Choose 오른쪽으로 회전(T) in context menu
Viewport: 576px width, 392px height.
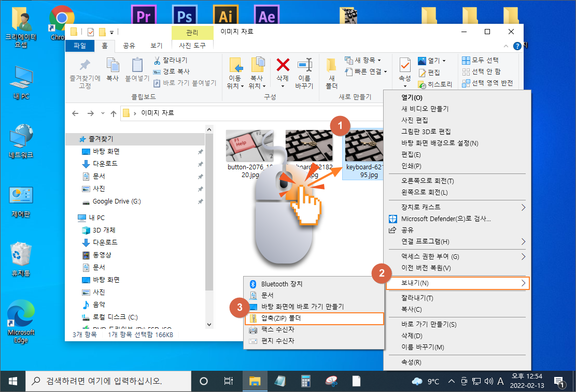[x=457, y=181]
